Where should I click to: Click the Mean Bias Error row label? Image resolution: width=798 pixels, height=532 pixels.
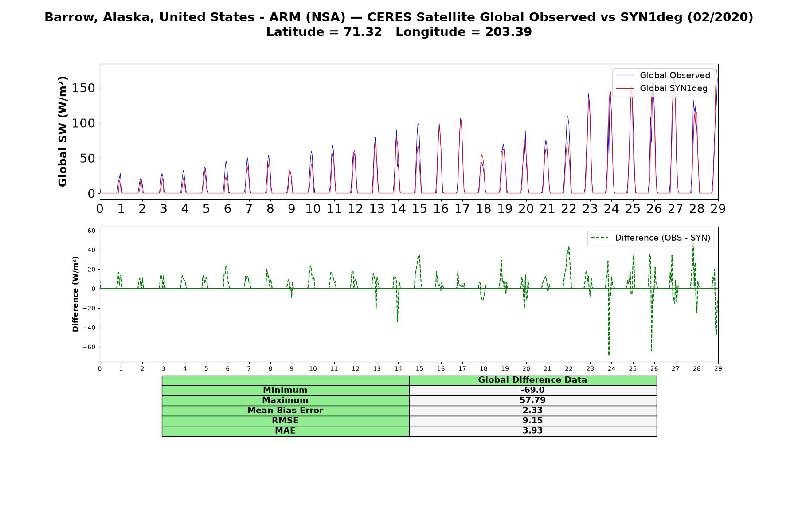pos(285,411)
